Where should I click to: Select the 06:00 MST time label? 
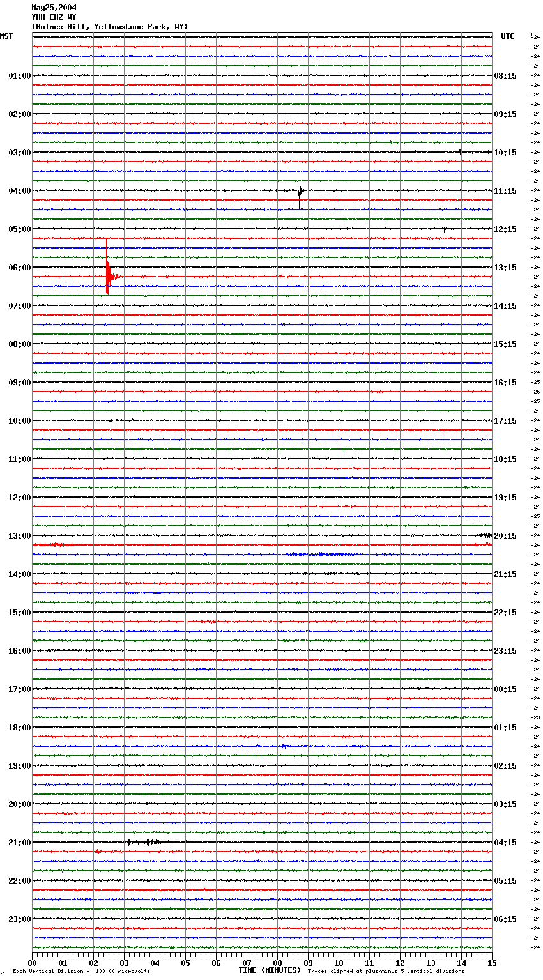(20, 268)
